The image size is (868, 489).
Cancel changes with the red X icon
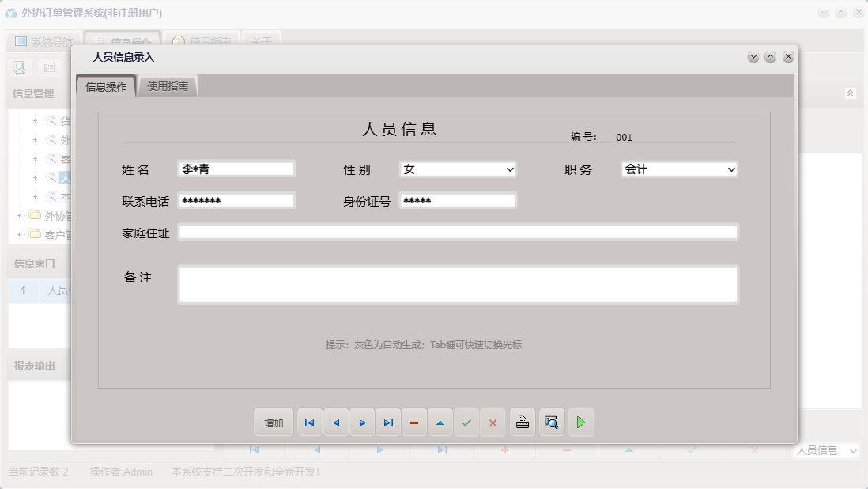492,422
